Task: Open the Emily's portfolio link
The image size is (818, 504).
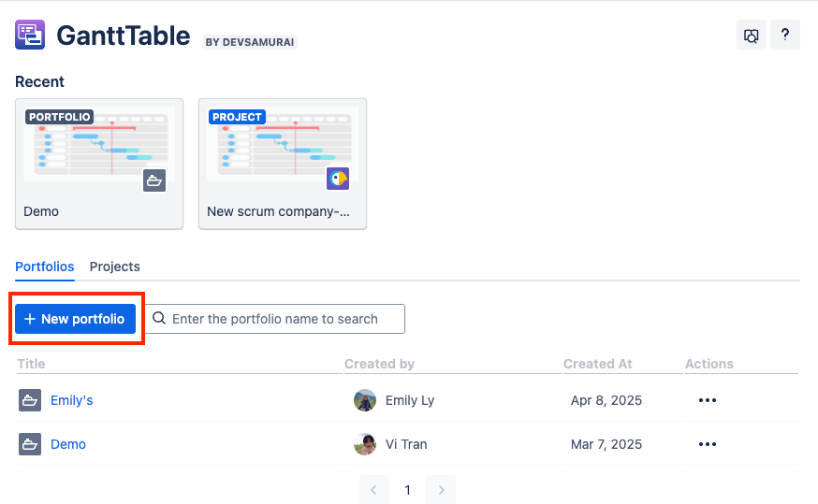Action: [x=72, y=400]
